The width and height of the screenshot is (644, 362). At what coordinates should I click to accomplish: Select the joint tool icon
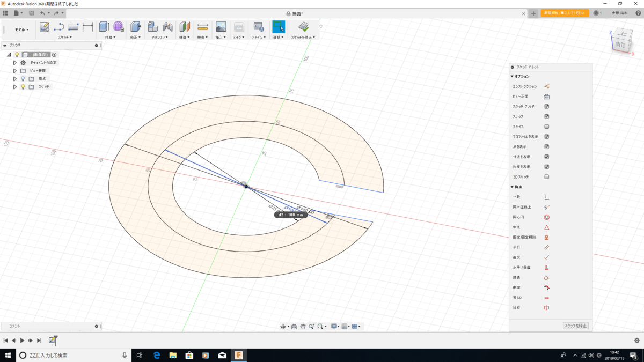point(167,27)
